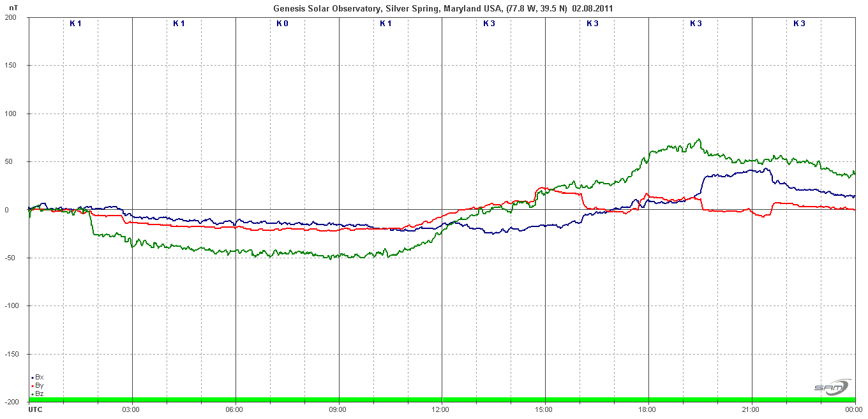Click the UTC label on time axis
The height and width of the screenshot is (419, 868).
pos(36,409)
